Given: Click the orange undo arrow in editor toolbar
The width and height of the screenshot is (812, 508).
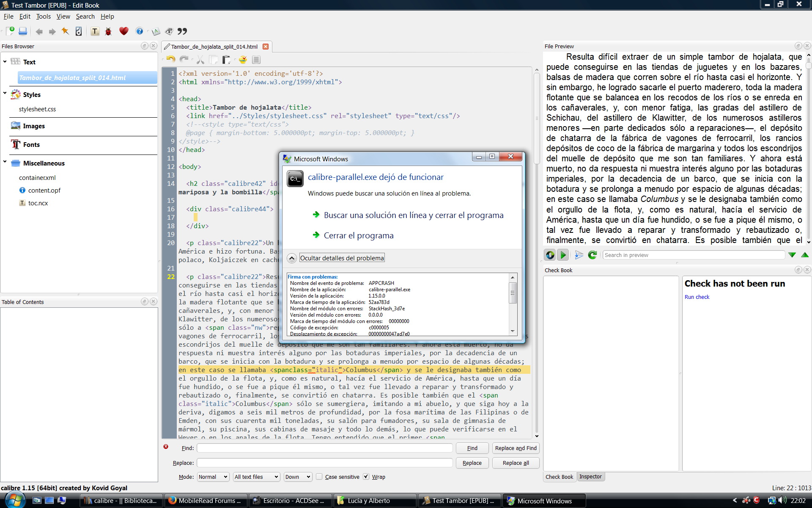Looking at the screenshot, I should click(x=171, y=60).
